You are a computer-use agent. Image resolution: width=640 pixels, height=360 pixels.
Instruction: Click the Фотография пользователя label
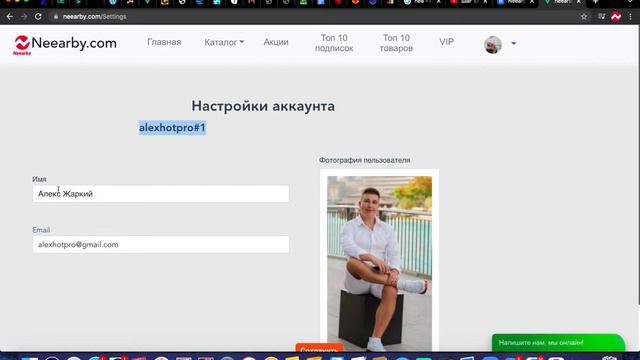(x=364, y=160)
